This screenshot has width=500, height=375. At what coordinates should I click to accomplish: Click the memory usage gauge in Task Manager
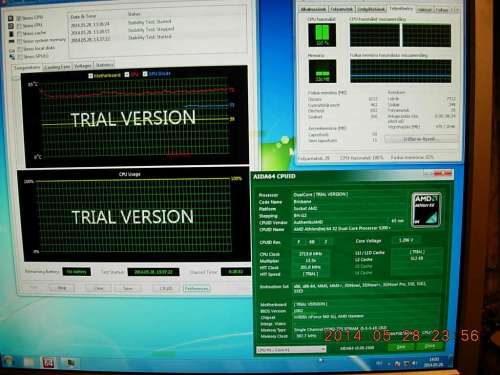[x=322, y=71]
